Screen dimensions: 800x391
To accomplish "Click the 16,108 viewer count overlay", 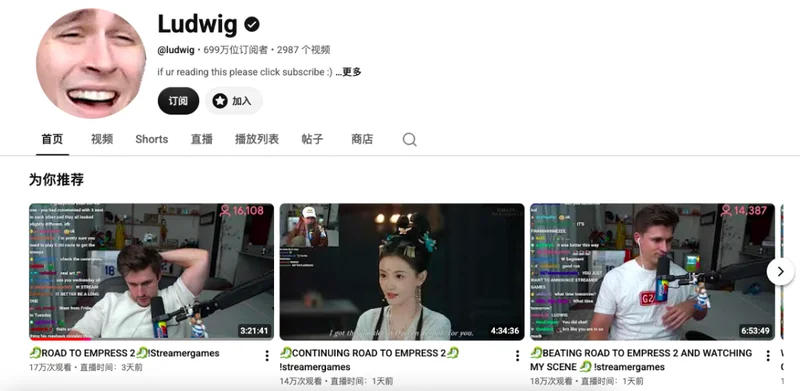I will coord(242,211).
